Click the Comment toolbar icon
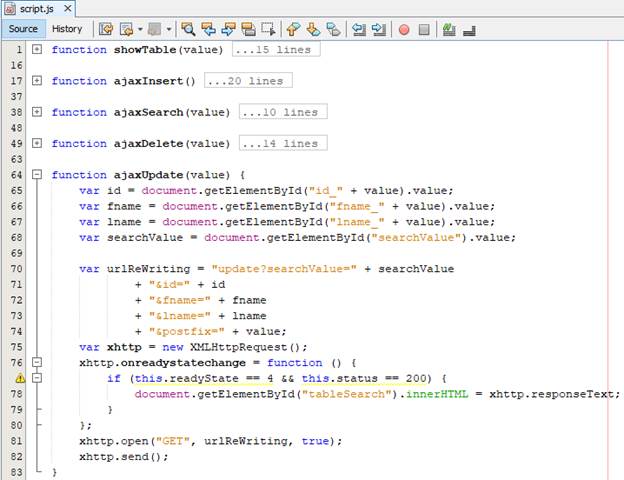The image size is (624, 480). pyautogui.click(x=449, y=29)
